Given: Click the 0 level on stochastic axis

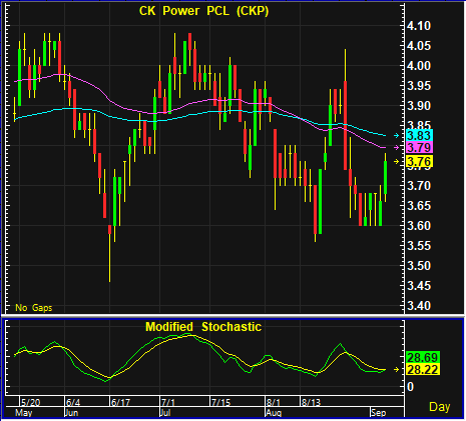Looking at the screenshot, I should point(410,387).
